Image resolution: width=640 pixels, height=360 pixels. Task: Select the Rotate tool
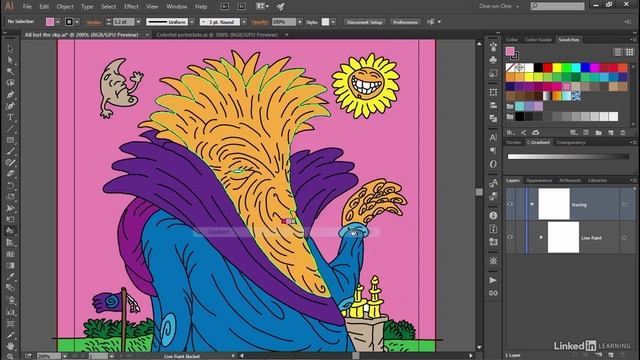coord(10,185)
